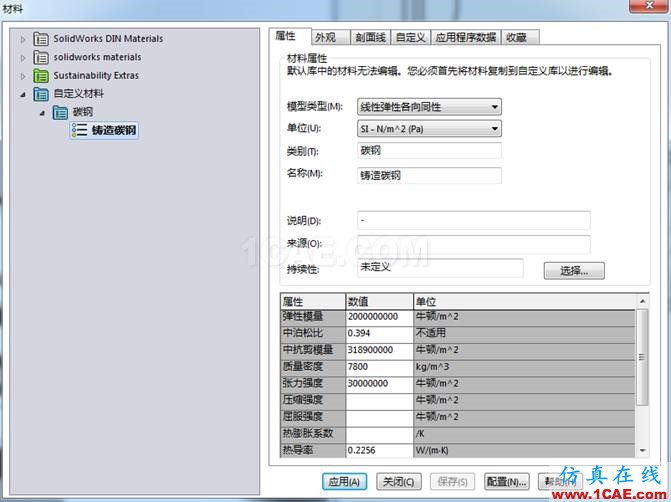671x502 pixels.
Task: Click the 选择... sustainability button
Action: [x=574, y=270]
